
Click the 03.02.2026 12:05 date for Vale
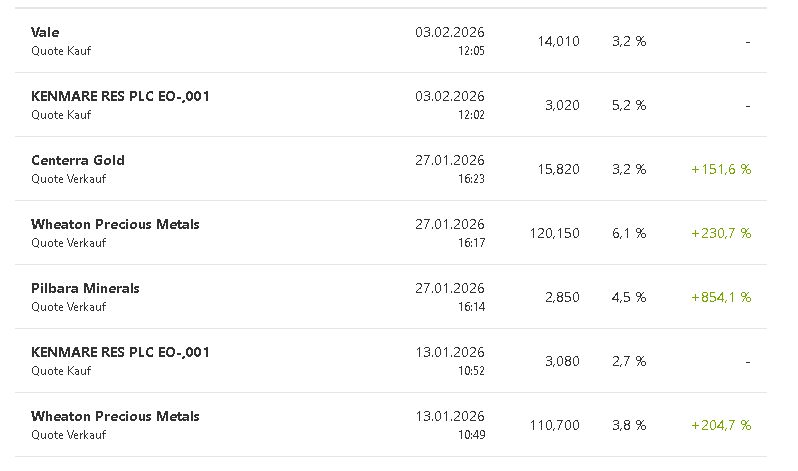tap(450, 40)
